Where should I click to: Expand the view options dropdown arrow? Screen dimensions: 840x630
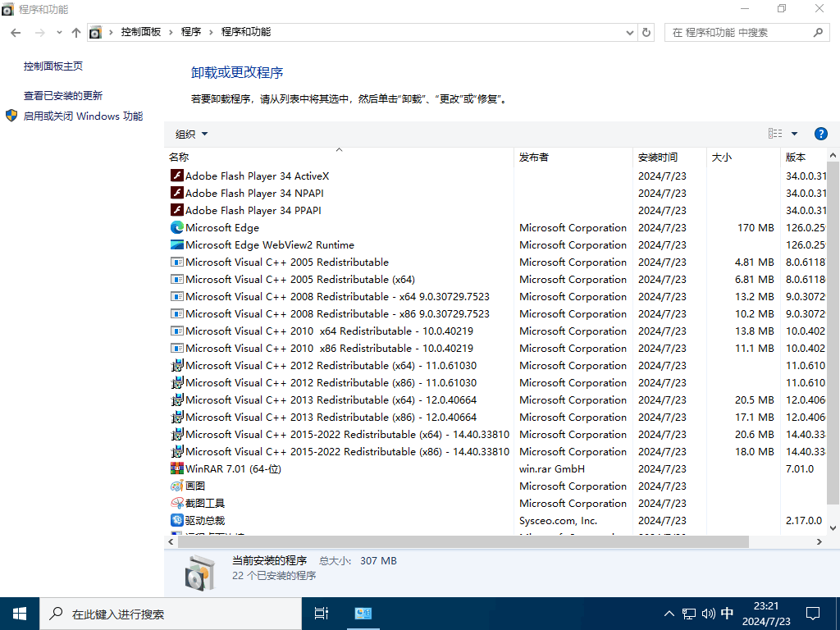click(794, 134)
